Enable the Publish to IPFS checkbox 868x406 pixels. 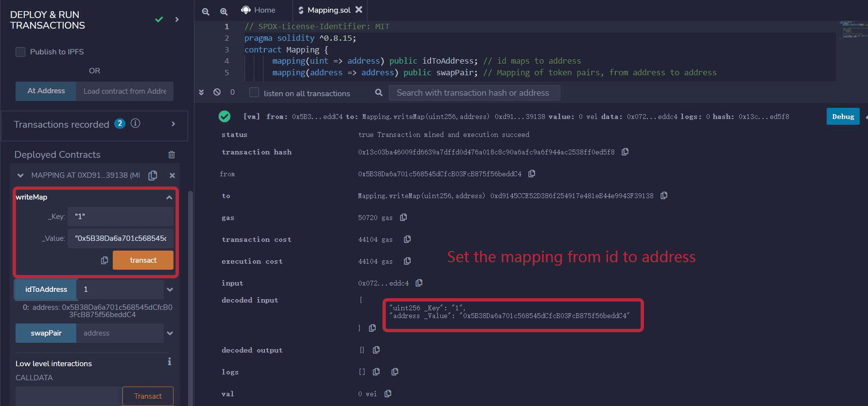tap(20, 52)
